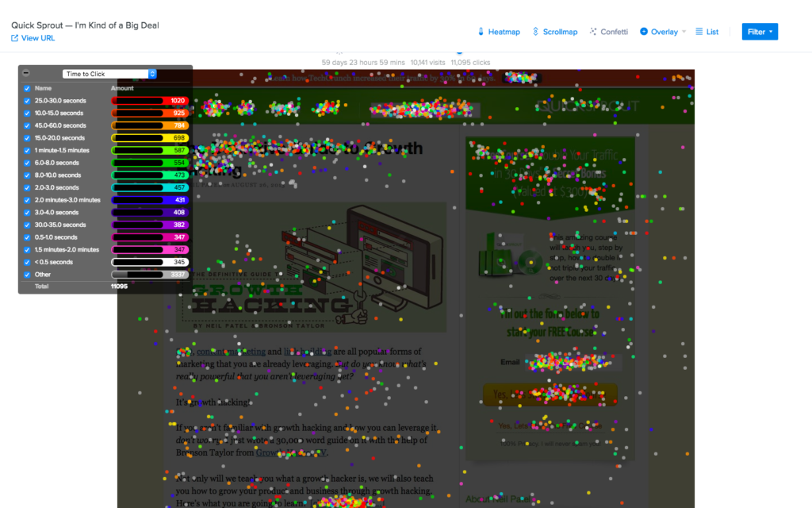The height and width of the screenshot is (508, 812).
Task: Toggle the Other category checkbox
Action: pos(27,275)
